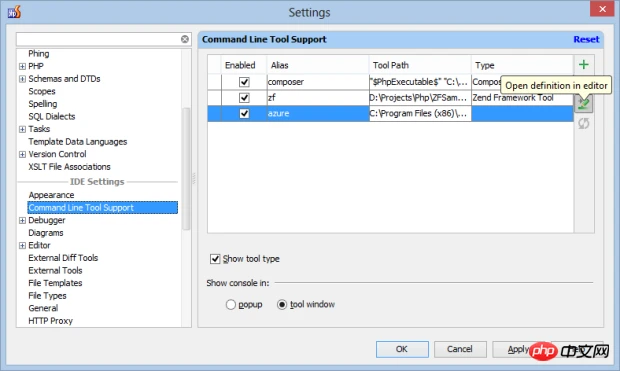620x371 pixels.
Task: Confirm settings with the OK button
Action: click(402, 349)
